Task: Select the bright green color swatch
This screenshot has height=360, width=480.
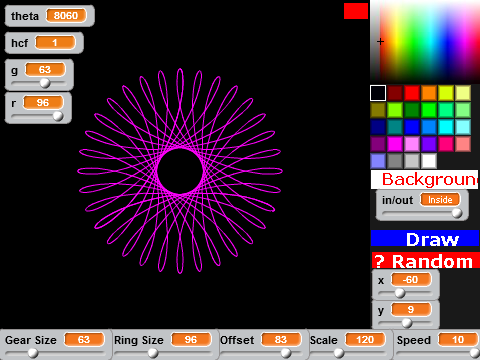Action: point(429,110)
